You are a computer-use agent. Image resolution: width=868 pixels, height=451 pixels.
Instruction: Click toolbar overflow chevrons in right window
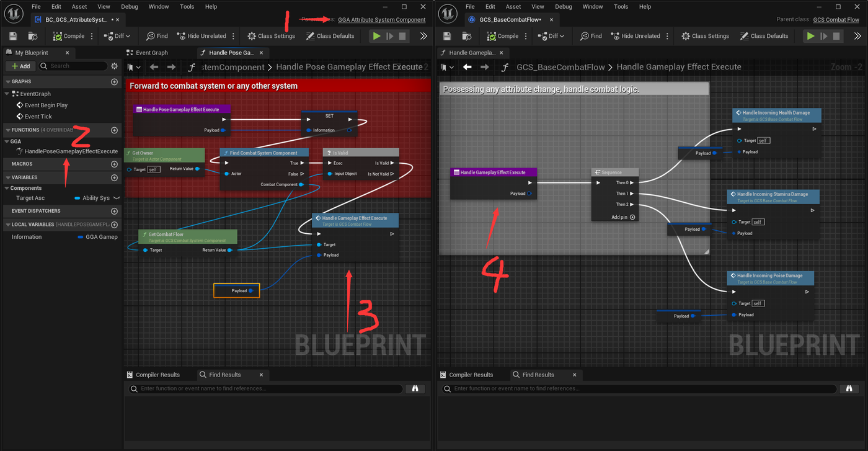click(x=857, y=36)
